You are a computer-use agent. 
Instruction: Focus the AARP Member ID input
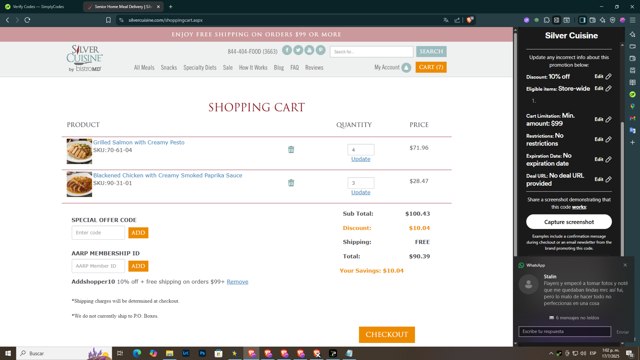tap(98, 266)
